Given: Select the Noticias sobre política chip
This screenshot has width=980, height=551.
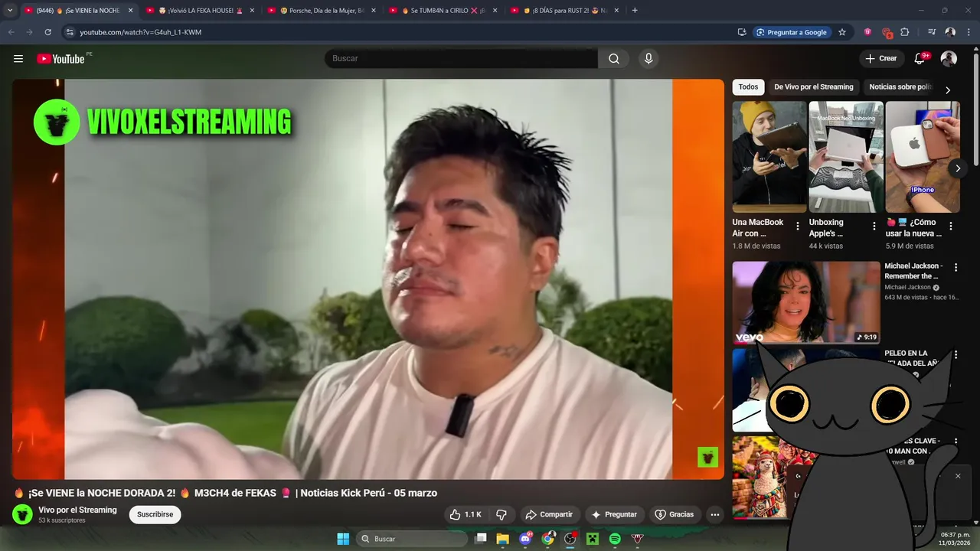Looking at the screenshot, I should tap(900, 87).
